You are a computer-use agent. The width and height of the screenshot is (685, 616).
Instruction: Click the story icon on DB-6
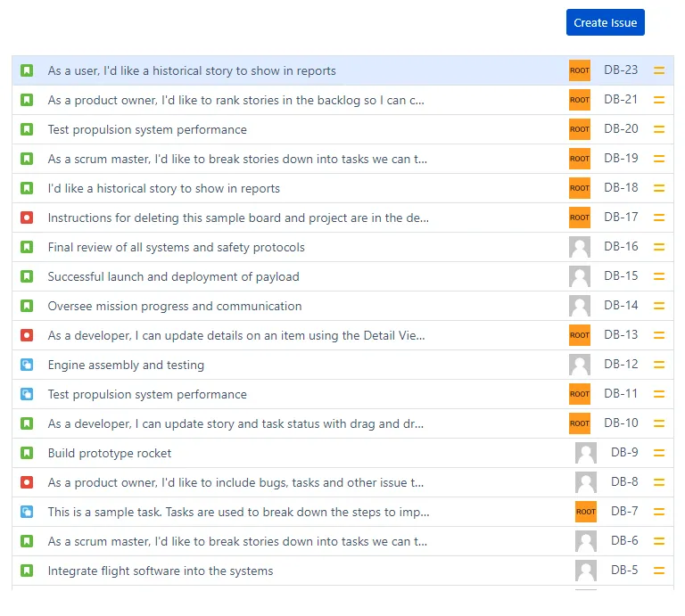[x=27, y=541]
